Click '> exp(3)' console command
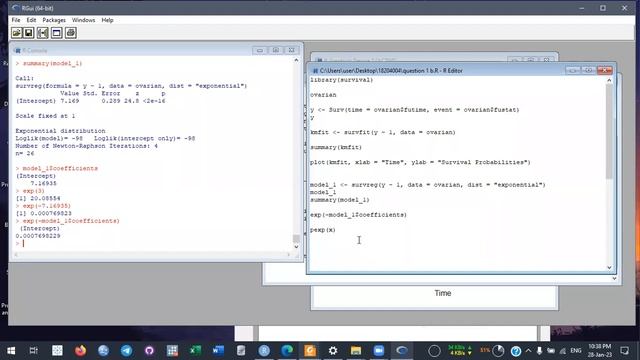Image resolution: width=640 pixels, height=360 pixels. (30, 191)
